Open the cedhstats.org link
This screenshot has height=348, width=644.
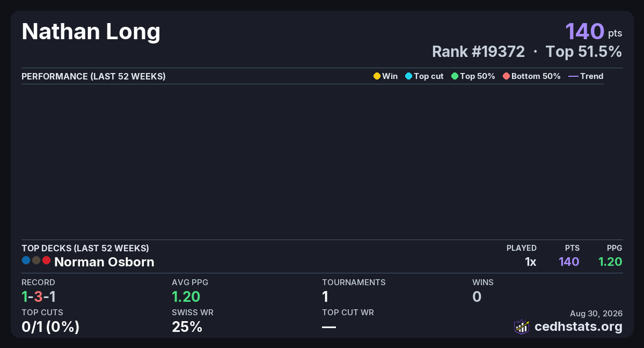pyautogui.click(x=579, y=327)
